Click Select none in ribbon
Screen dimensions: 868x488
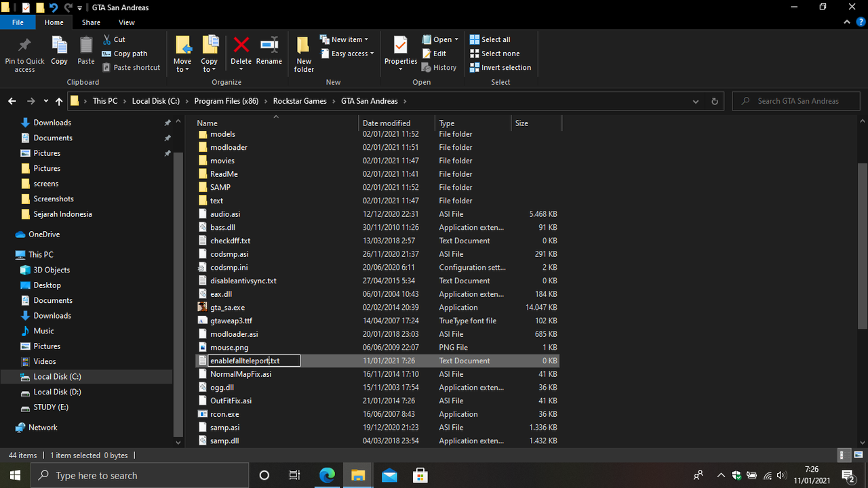pyautogui.click(x=494, y=54)
